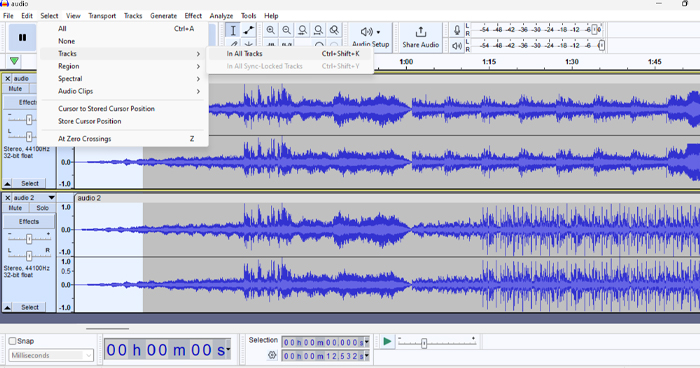Open the Transport menu

tap(102, 16)
